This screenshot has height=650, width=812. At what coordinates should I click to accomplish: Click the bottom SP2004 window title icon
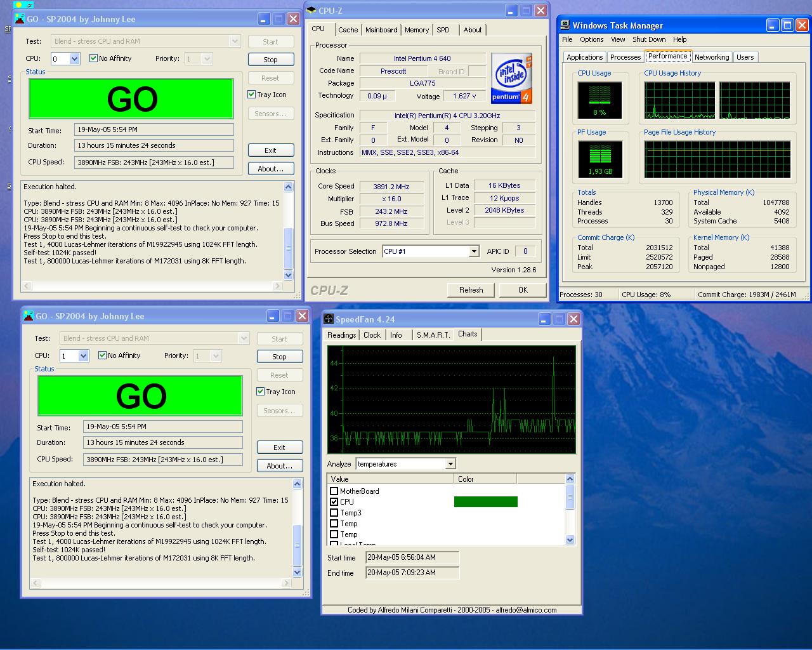click(29, 316)
